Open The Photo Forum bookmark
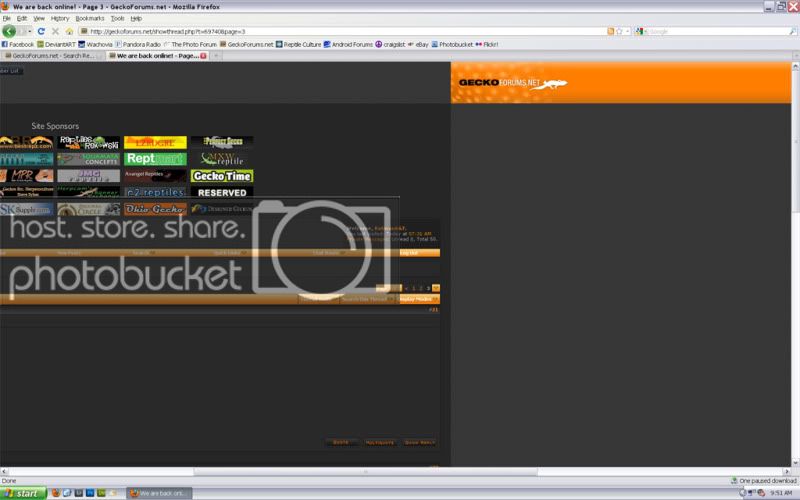The height and width of the screenshot is (500, 800). pyautogui.click(x=190, y=44)
